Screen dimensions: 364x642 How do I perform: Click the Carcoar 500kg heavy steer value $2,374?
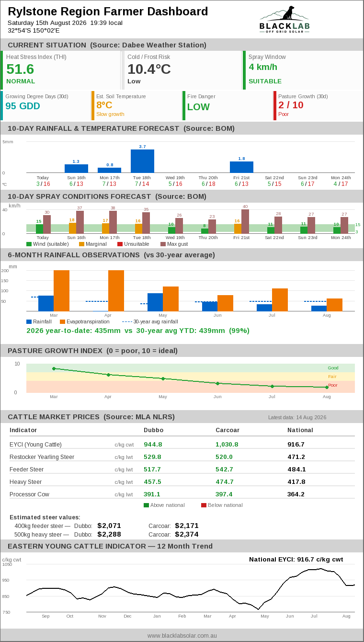187,534
